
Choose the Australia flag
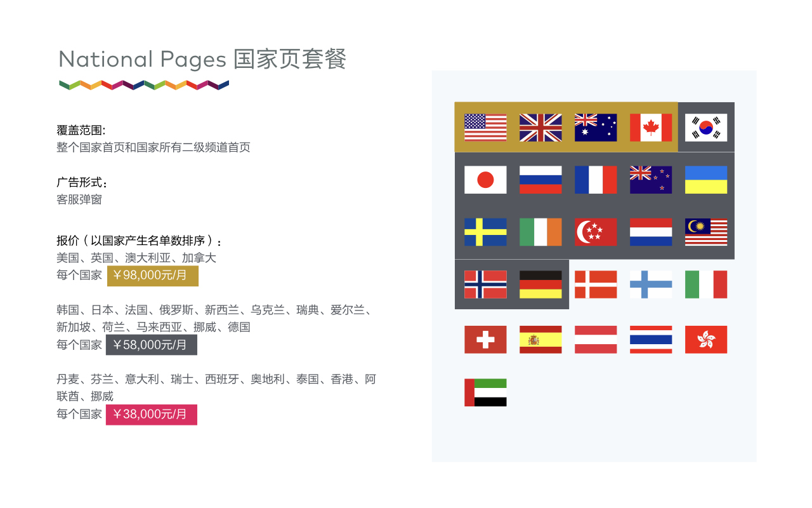tap(596, 128)
